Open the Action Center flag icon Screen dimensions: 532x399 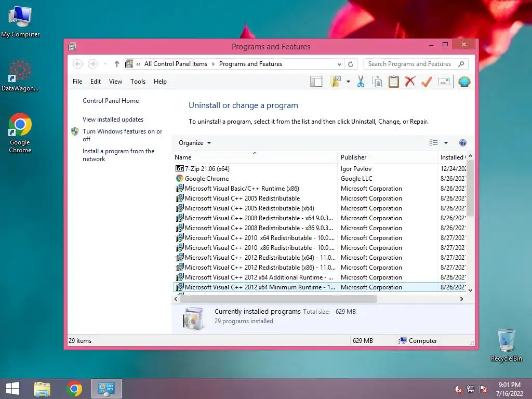click(483, 389)
